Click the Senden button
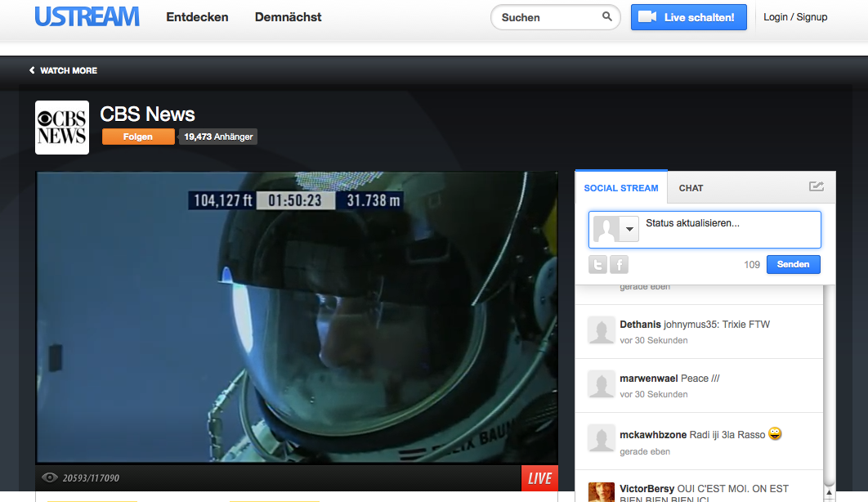Image resolution: width=868 pixels, height=502 pixels. [793, 265]
